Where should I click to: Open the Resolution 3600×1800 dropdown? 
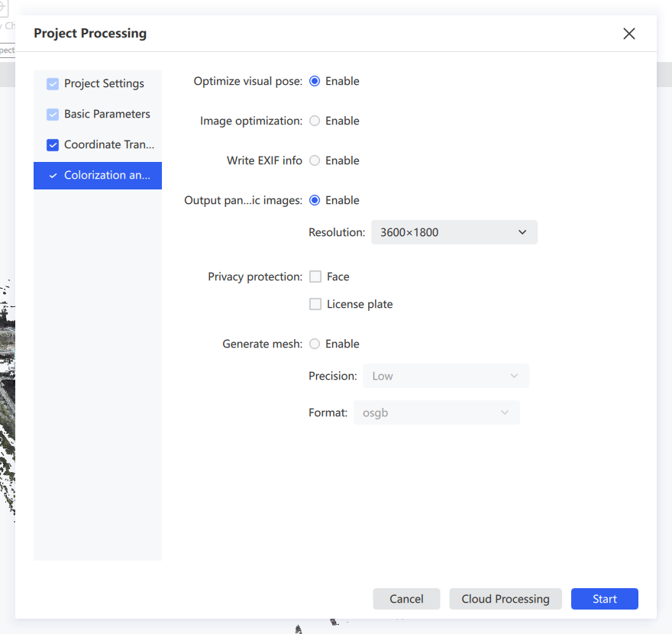pos(454,232)
